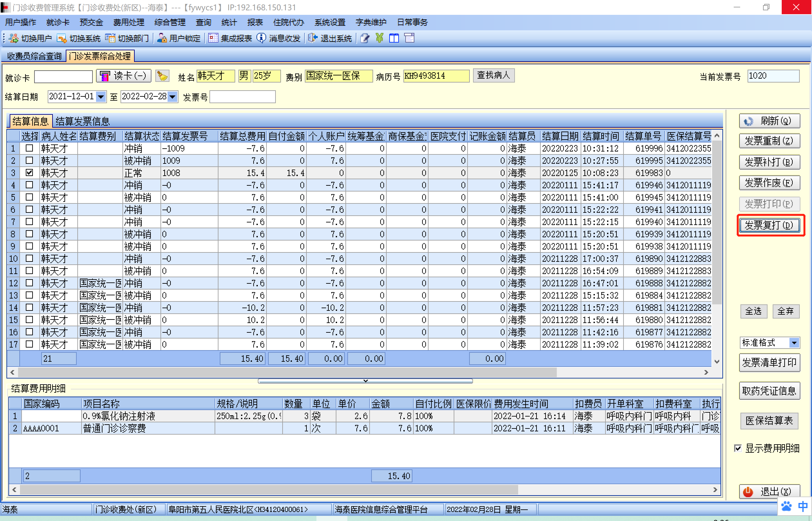Click the broom clear icon beside 读卡
The image size is (812, 521).
click(162, 76)
